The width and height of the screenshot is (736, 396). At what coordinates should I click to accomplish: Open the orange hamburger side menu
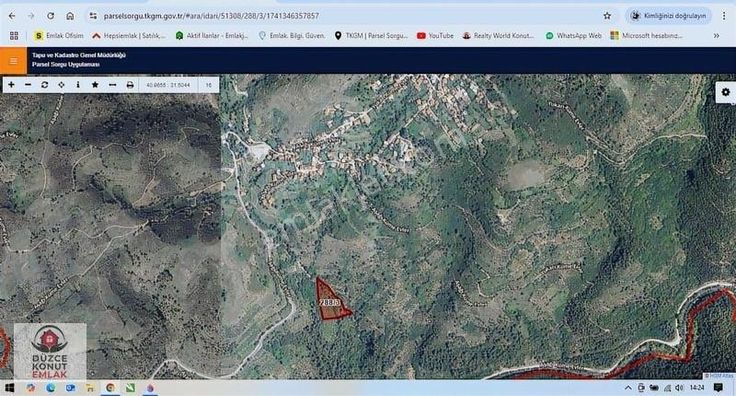[13, 61]
